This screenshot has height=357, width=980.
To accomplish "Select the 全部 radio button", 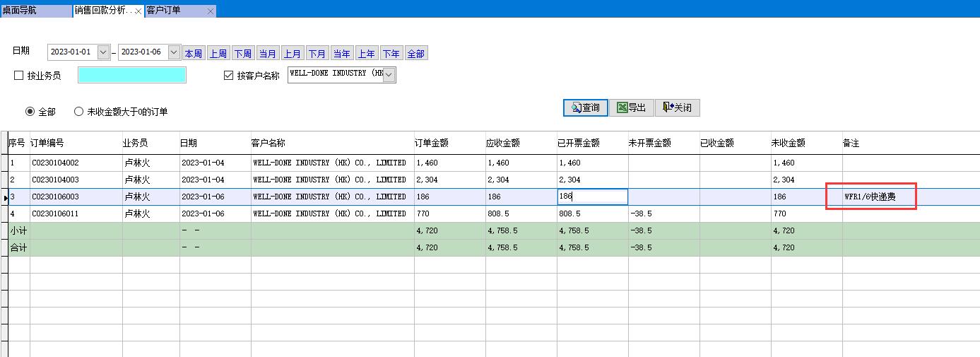I will [x=30, y=112].
